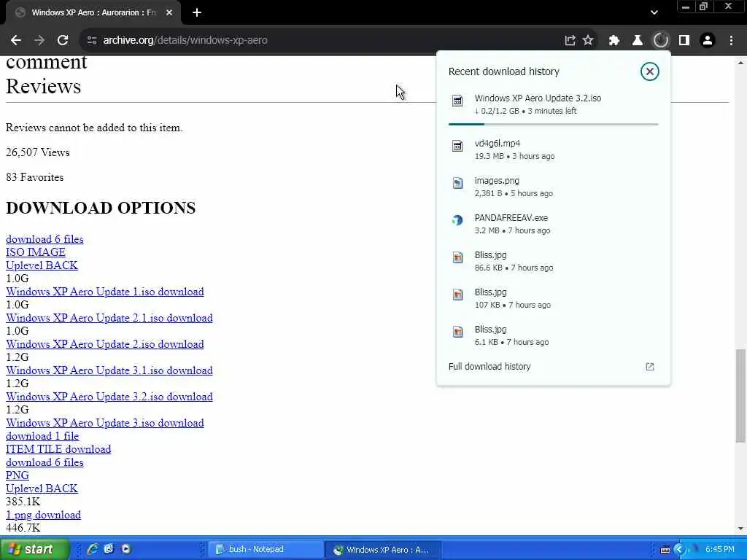Click the scrollbar up arrow
This screenshot has height=560, width=747.
[740, 63]
